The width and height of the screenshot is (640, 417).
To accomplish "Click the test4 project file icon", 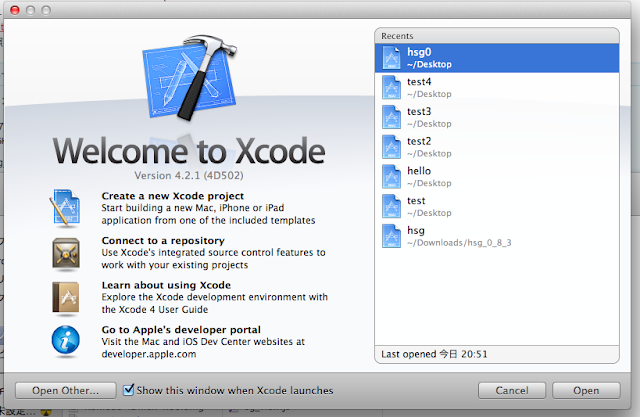I will [x=391, y=87].
